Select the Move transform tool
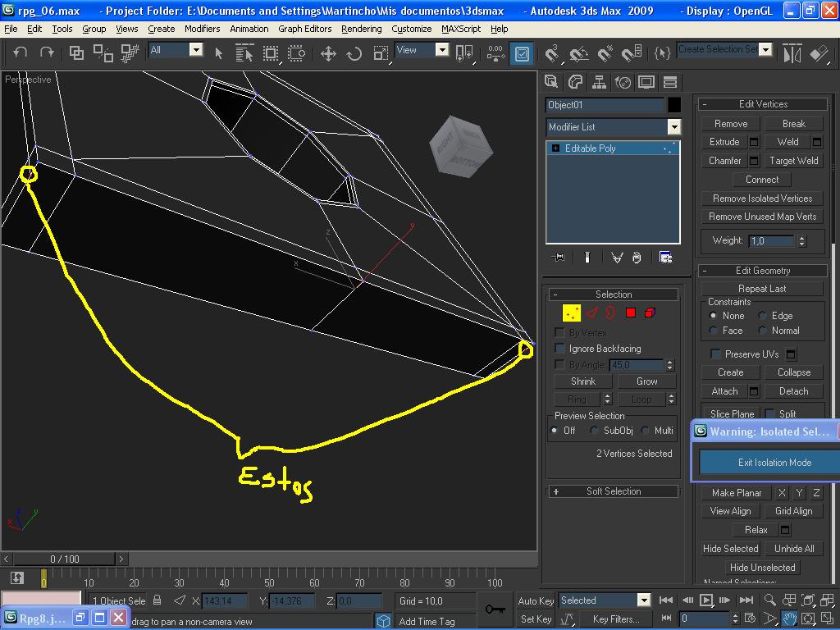The width and height of the screenshot is (840, 630). click(x=328, y=53)
